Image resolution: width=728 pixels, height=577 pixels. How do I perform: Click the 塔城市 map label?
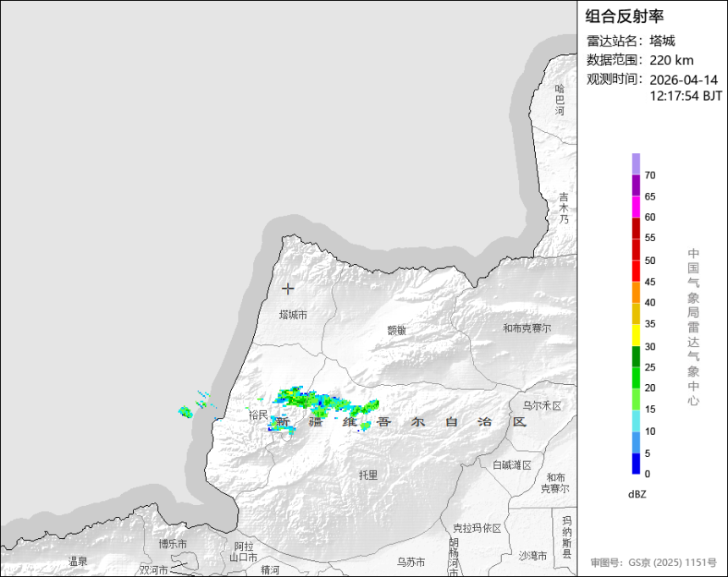pos(293,315)
